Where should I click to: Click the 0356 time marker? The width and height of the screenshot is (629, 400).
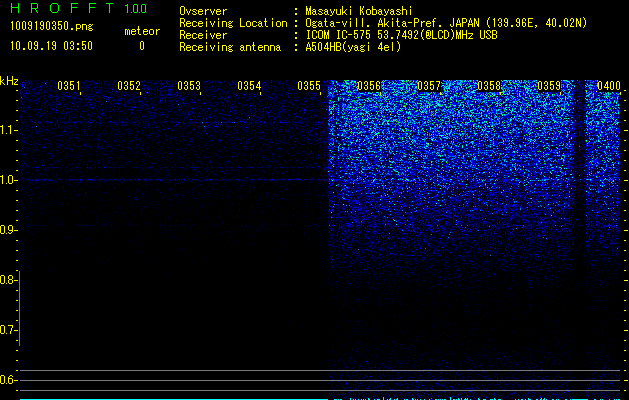point(369,86)
